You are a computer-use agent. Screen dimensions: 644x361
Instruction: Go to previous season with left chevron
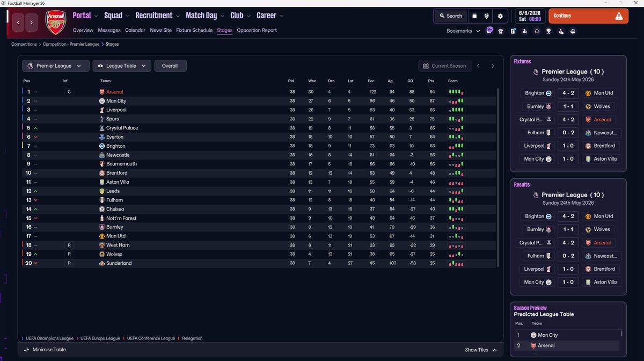pos(478,66)
